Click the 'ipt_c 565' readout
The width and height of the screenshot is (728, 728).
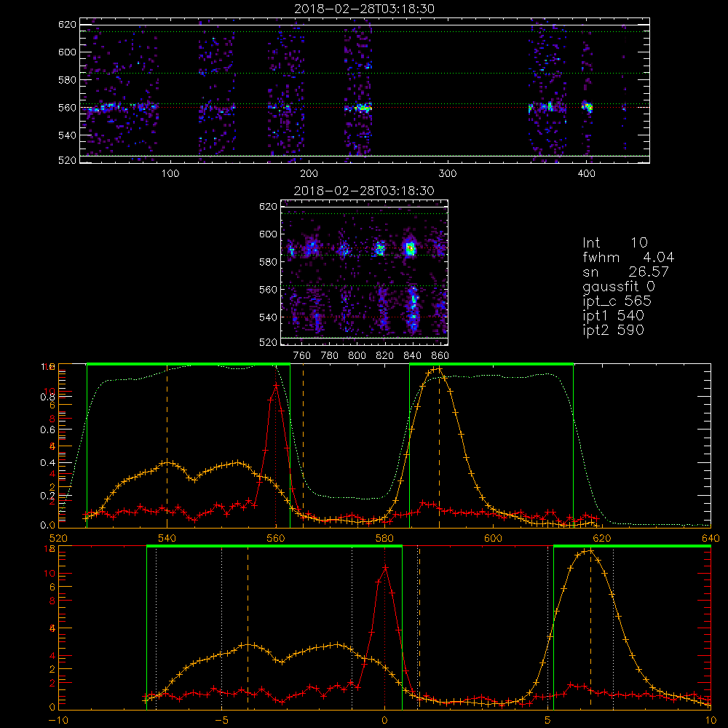[617, 301]
